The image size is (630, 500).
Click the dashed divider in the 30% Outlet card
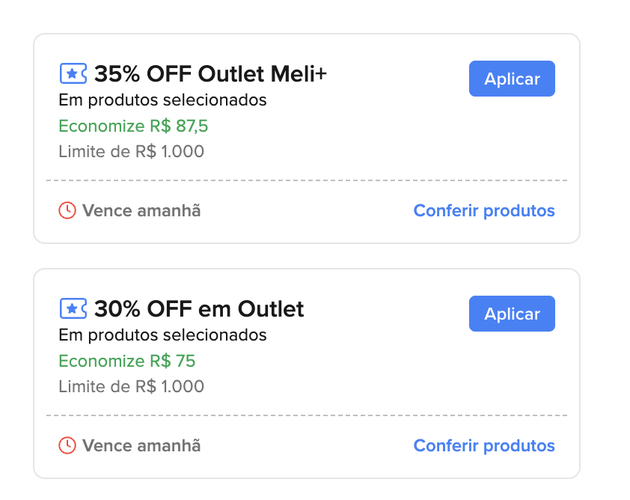click(x=307, y=415)
